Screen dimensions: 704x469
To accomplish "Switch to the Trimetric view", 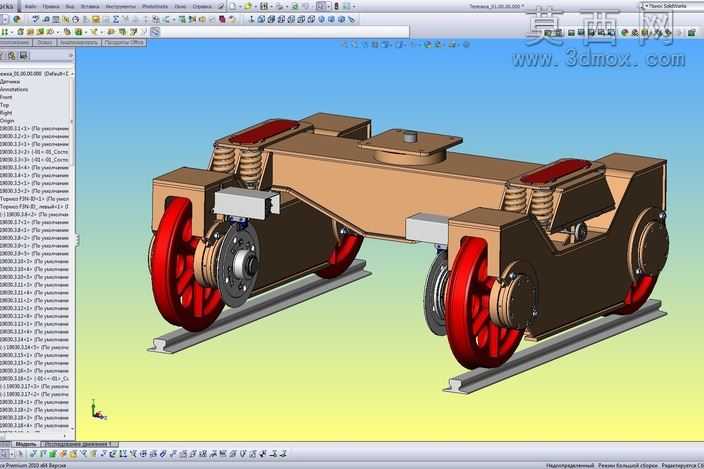I will (331, 19).
